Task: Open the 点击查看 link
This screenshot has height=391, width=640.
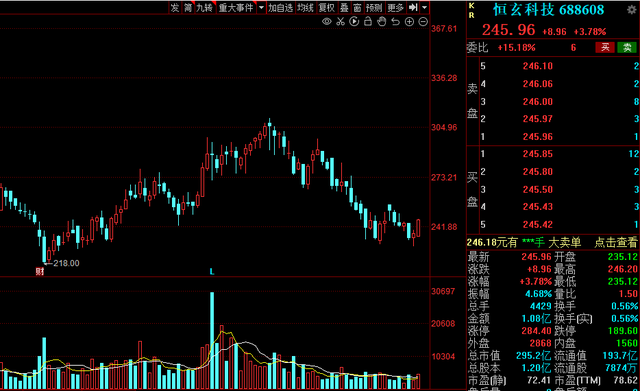Action: click(x=616, y=242)
